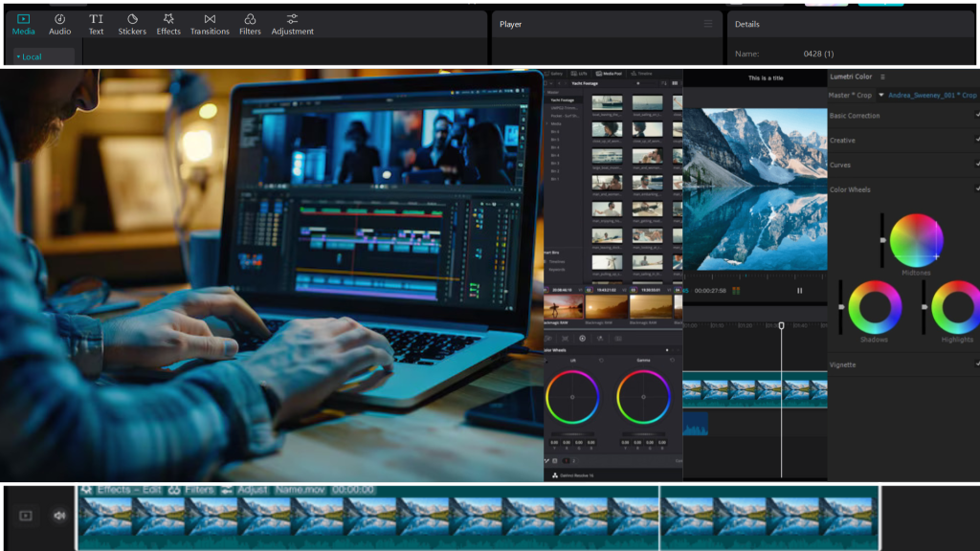The height and width of the screenshot is (551, 980).
Task: Switch to the Media tab
Action: 23,23
